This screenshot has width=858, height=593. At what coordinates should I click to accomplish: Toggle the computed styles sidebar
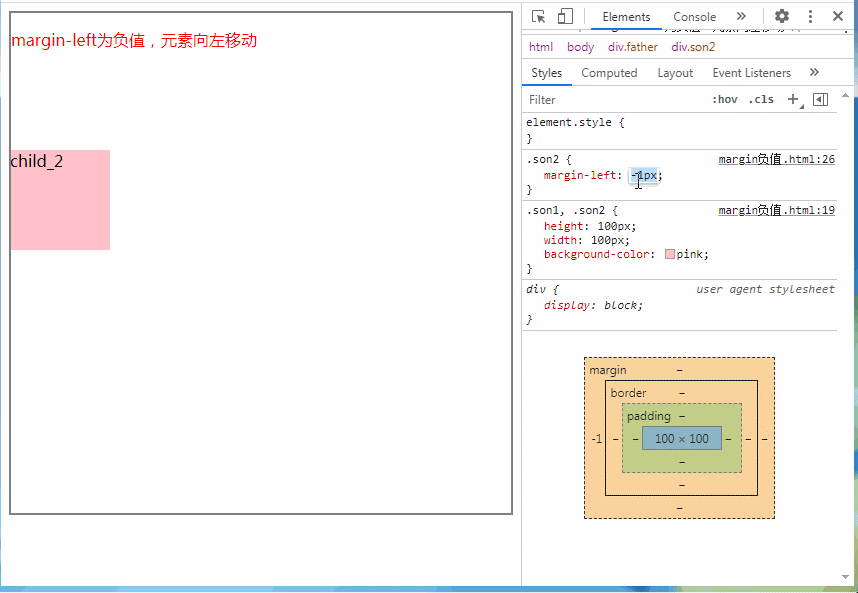(x=820, y=99)
